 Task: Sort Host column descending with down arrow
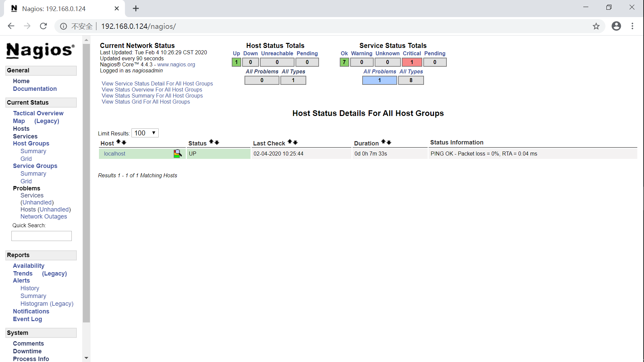[x=124, y=143]
